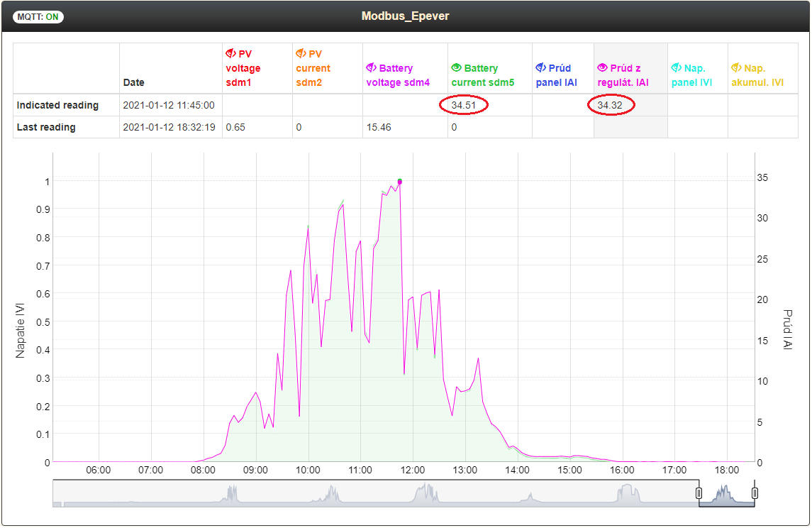Viewport: 812px width, 528px height.
Task: Click the Date column header
Action: pos(133,82)
